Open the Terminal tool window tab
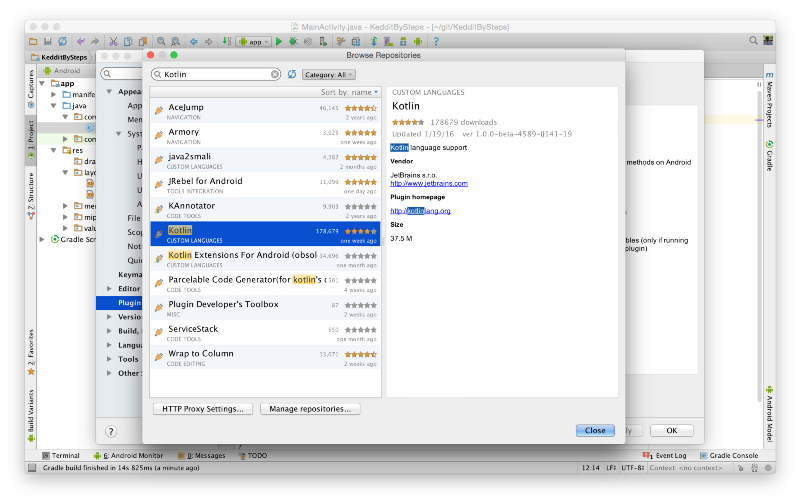The width and height of the screenshot is (800, 502). click(61, 456)
